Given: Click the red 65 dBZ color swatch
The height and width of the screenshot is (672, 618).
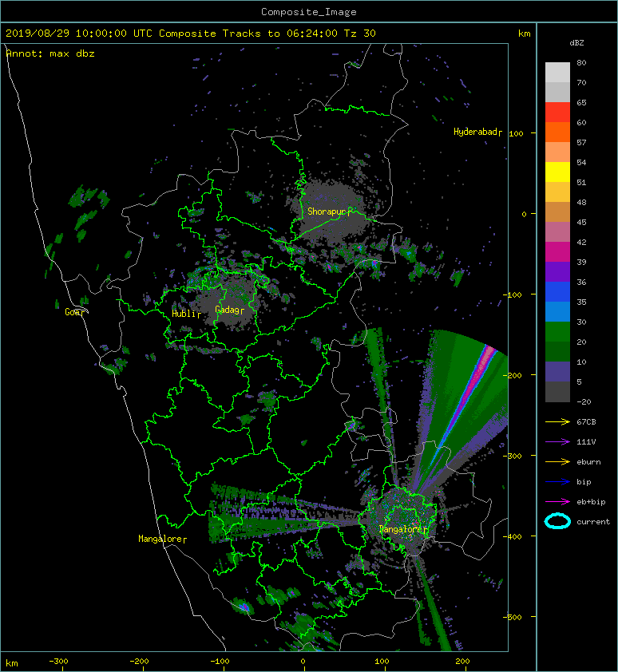Looking at the screenshot, I should (557, 112).
